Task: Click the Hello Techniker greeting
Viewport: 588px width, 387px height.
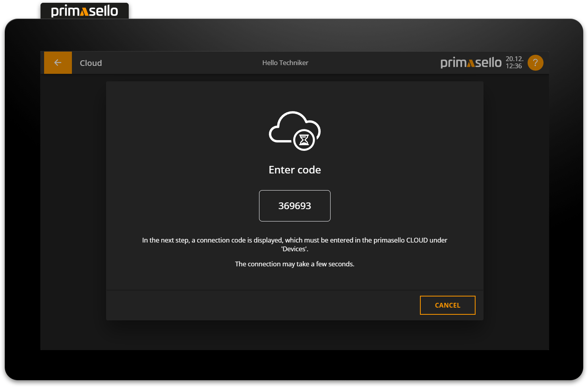Action: tap(285, 62)
